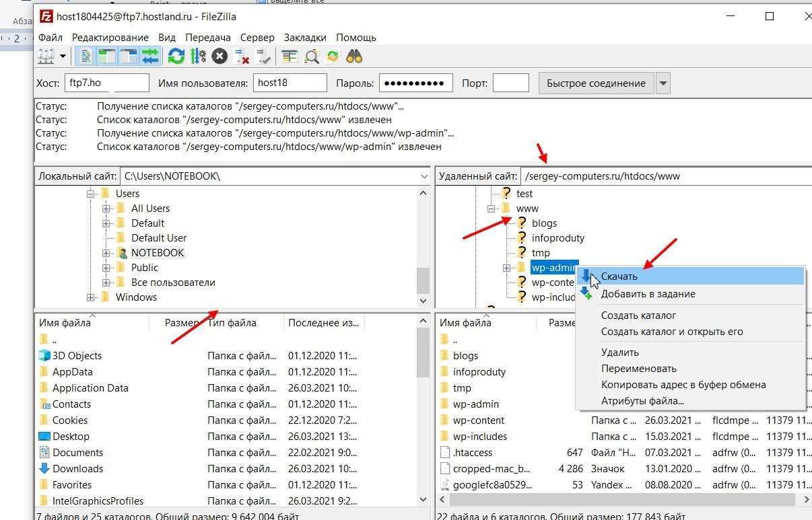Click the Порт input field
The image size is (812, 520).
(x=510, y=83)
